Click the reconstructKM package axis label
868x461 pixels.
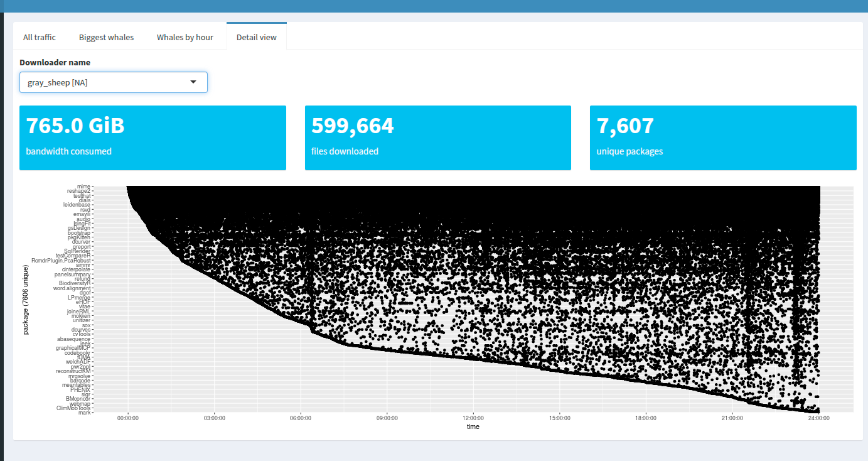pos(73,371)
